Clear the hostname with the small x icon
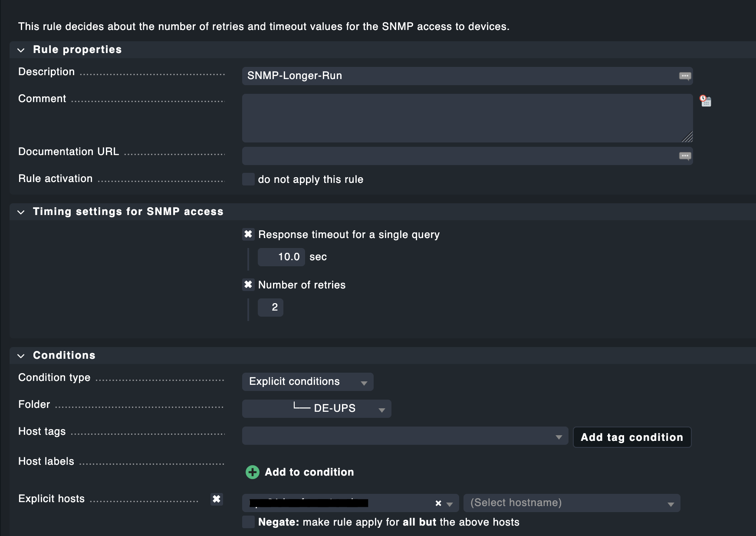Image resolution: width=756 pixels, height=536 pixels. (437, 503)
